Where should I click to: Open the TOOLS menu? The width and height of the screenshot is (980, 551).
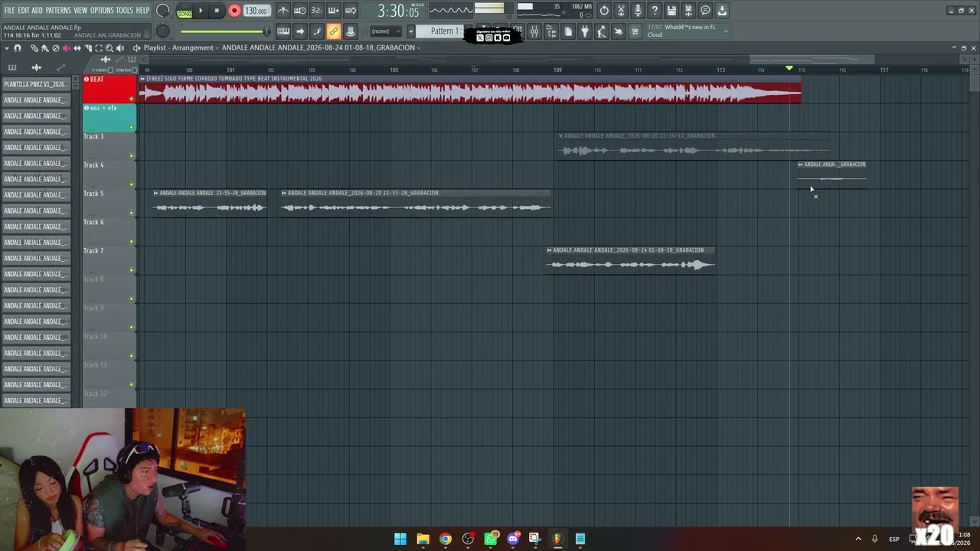click(125, 11)
